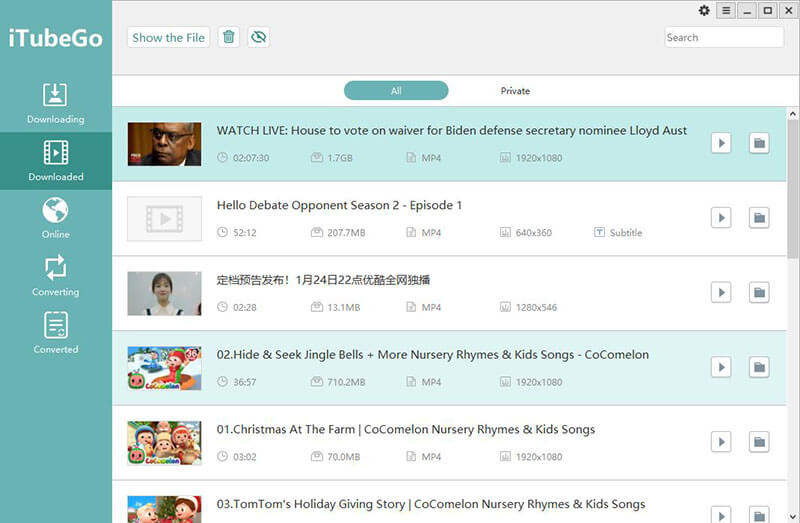Open the Downloading section in the sidebar
The height and width of the screenshot is (523, 800).
pyautogui.click(x=56, y=104)
